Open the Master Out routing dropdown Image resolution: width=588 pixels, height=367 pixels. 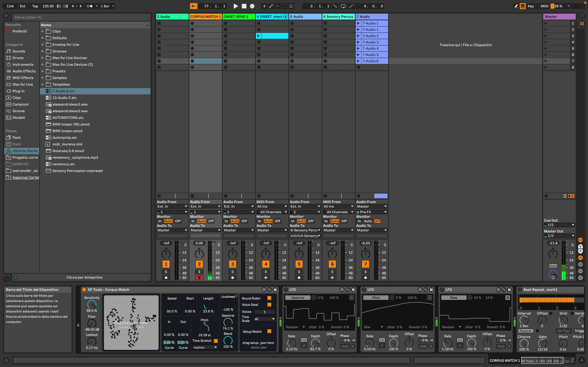[559, 236]
